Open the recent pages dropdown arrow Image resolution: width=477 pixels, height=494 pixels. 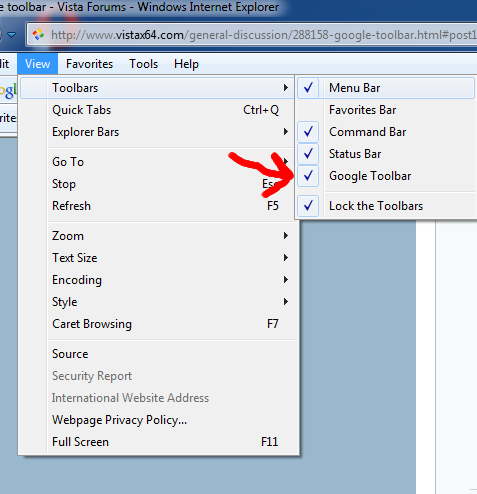click(x=12, y=34)
